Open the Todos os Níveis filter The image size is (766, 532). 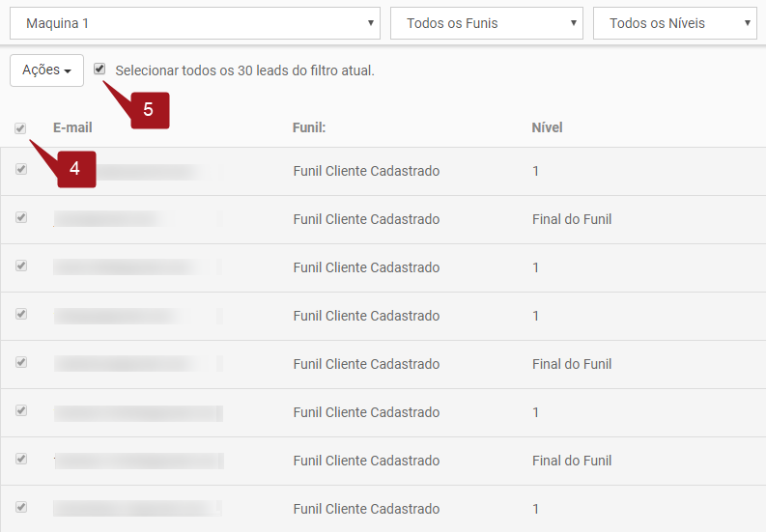[674, 23]
